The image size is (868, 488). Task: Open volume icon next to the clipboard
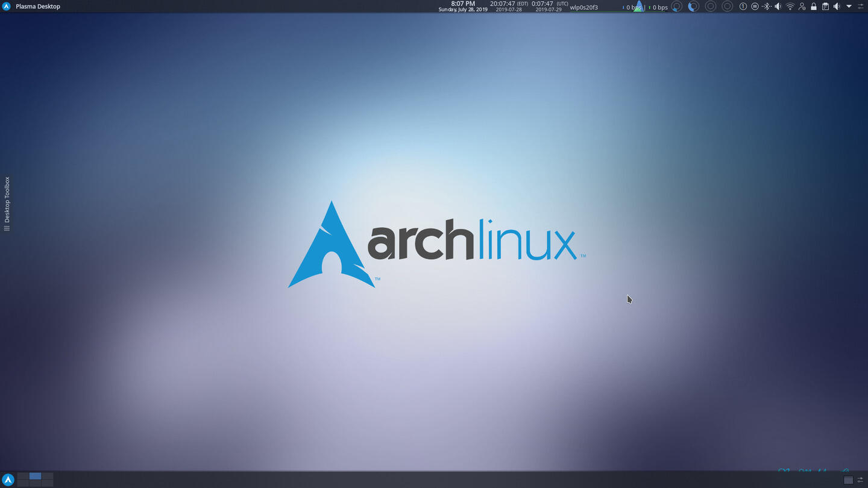point(837,7)
